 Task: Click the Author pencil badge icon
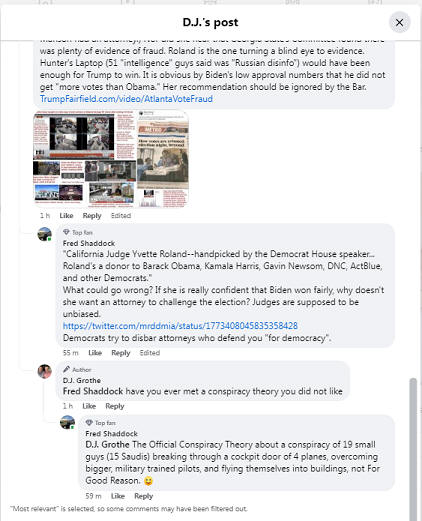pyautogui.click(x=66, y=369)
